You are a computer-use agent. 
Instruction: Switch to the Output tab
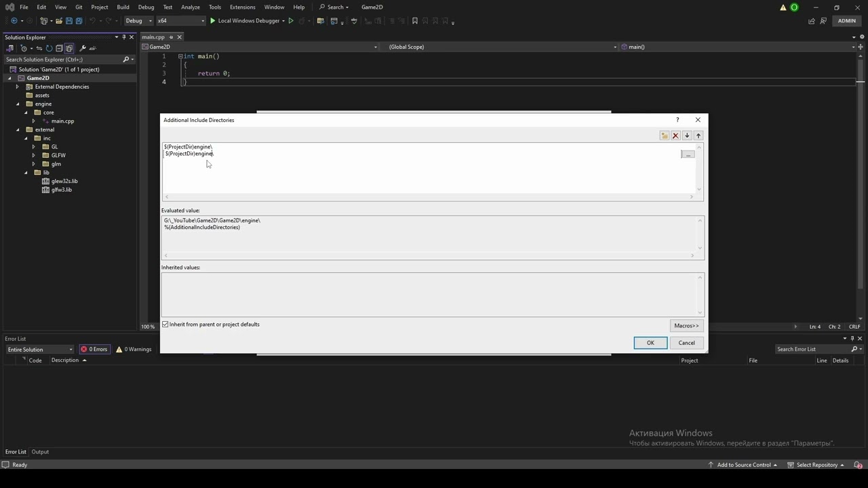(x=40, y=452)
